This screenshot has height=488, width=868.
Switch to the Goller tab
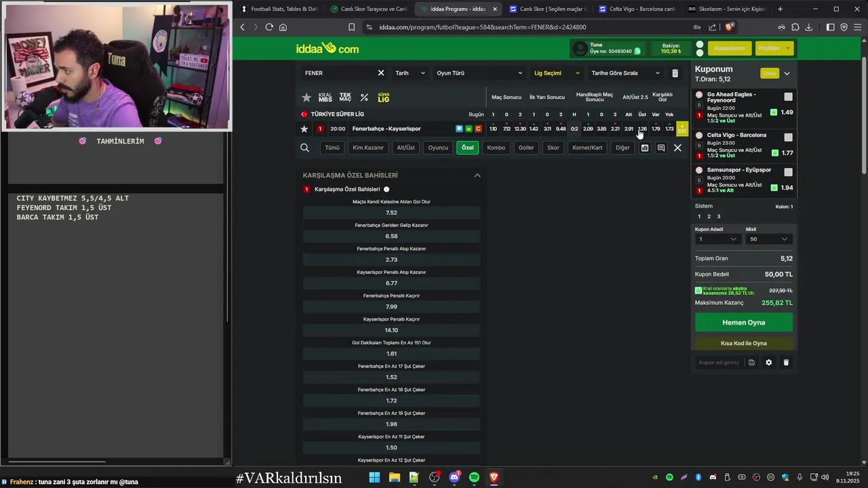pos(526,148)
